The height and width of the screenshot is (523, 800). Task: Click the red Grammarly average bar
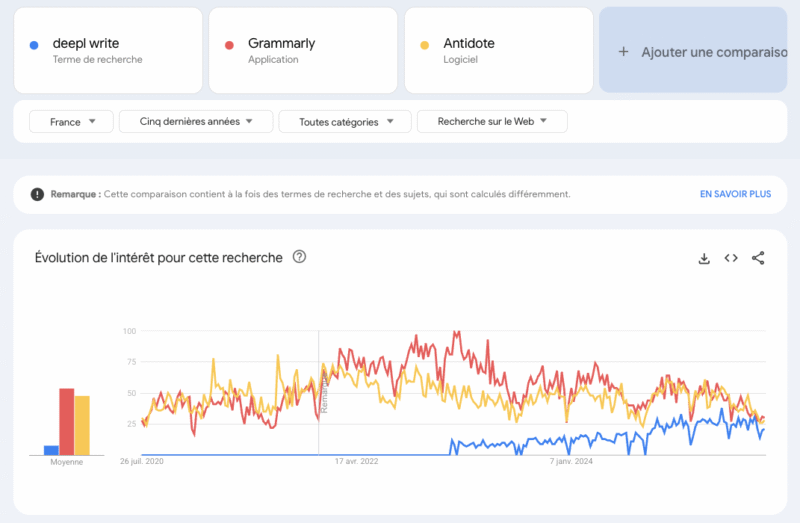click(67, 422)
